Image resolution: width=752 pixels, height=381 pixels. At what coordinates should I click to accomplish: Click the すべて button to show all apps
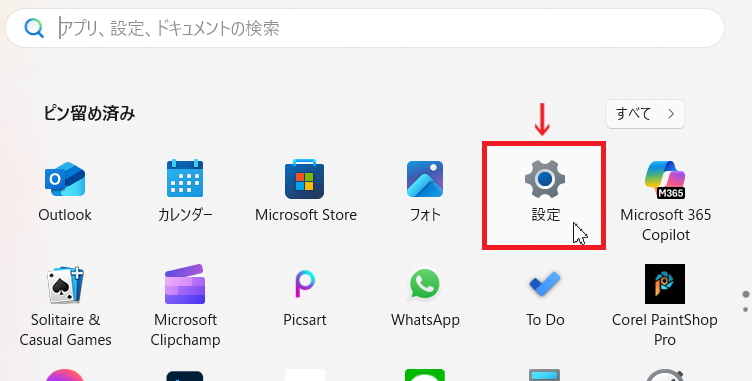point(645,114)
